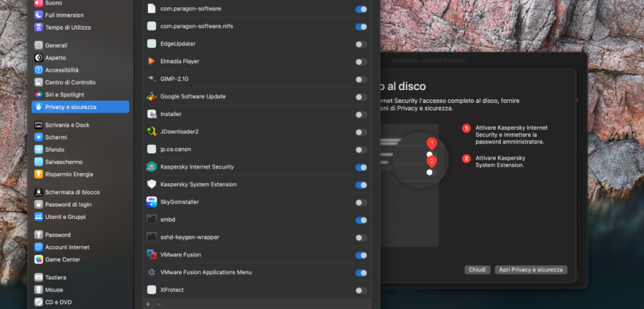644x309 pixels.
Task: Click the Risparmio Energia bulb icon
Action: (x=39, y=174)
